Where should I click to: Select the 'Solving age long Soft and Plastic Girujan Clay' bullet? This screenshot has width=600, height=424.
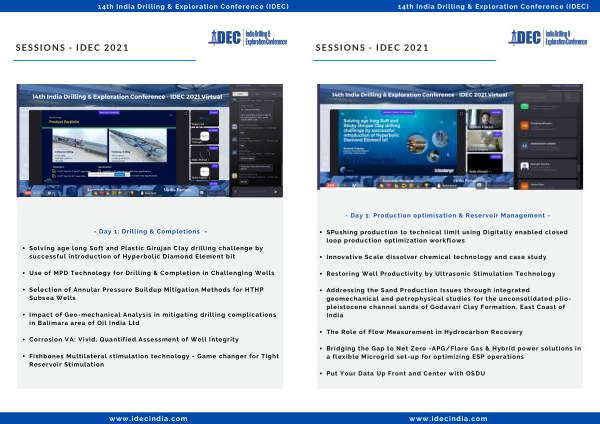click(x=146, y=252)
